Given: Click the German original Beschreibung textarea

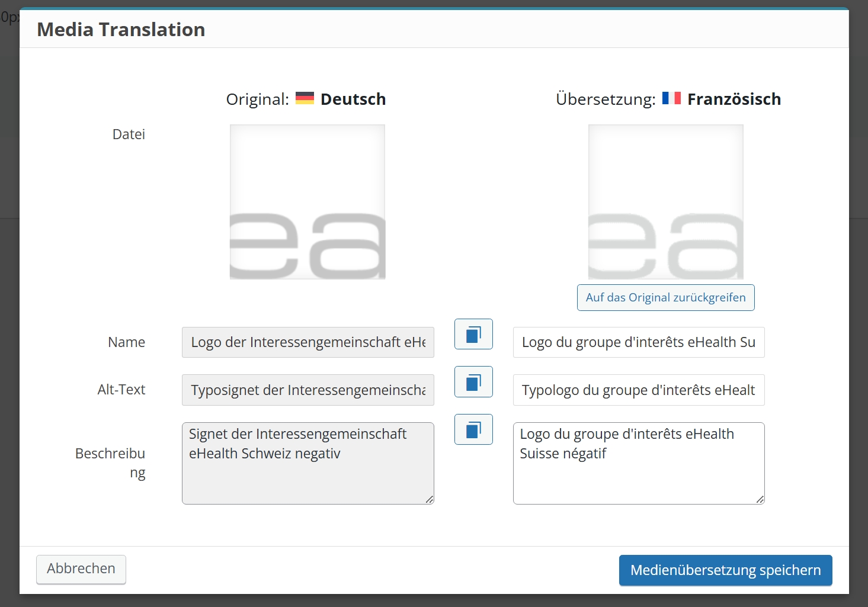Looking at the screenshot, I should pyautogui.click(x=308, y=463).
